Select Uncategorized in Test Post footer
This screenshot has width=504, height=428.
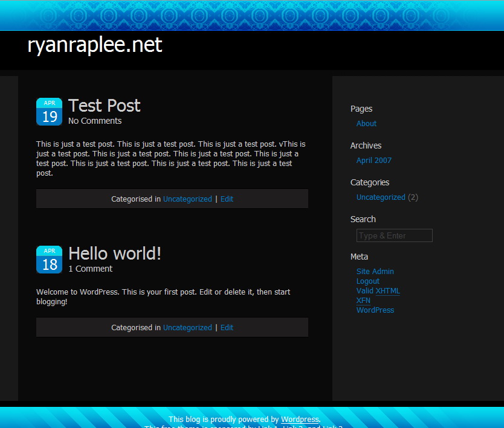tap(187, 199)
